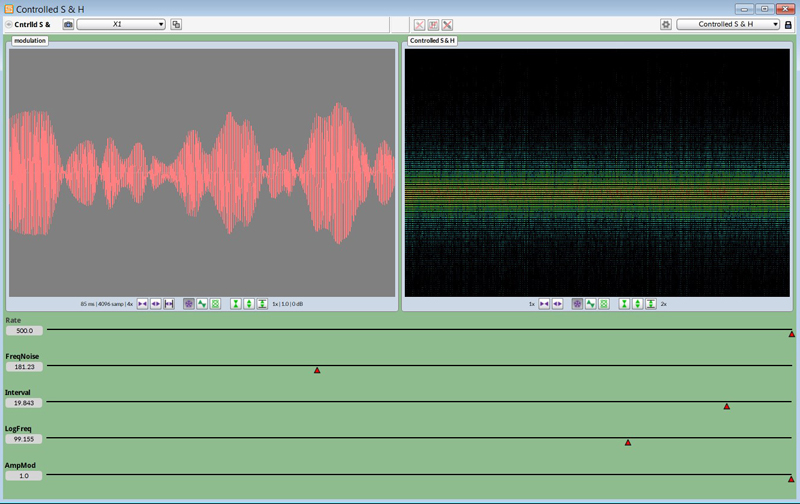Maximize the Controlled S & H window

tap(764, 9)
